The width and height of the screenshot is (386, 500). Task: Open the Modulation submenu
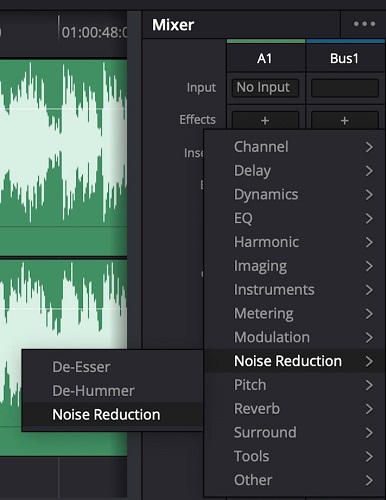(294, 337)
